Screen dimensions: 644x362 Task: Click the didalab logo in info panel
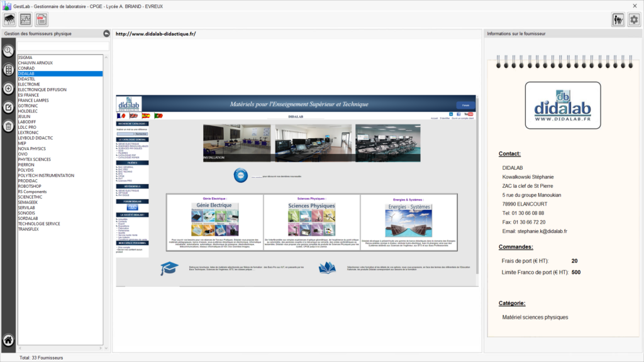[x=562, y=105]
